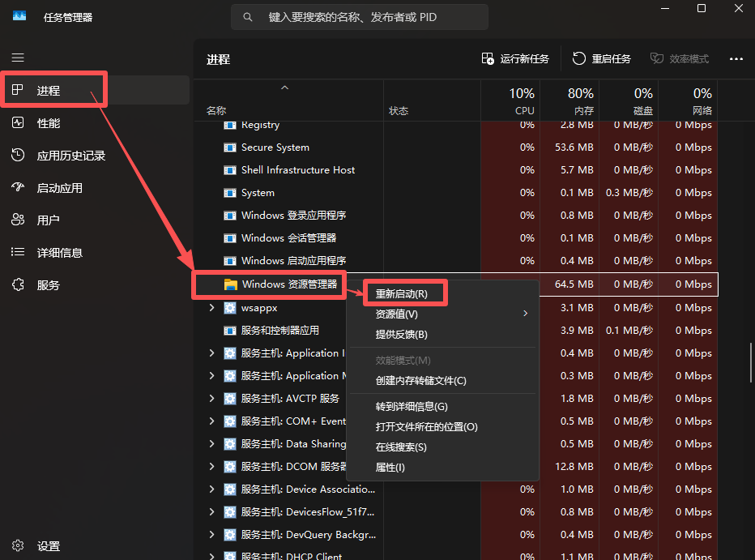Click the more options ellipsis button
This screenshot has height=560, width=755.
736,58
